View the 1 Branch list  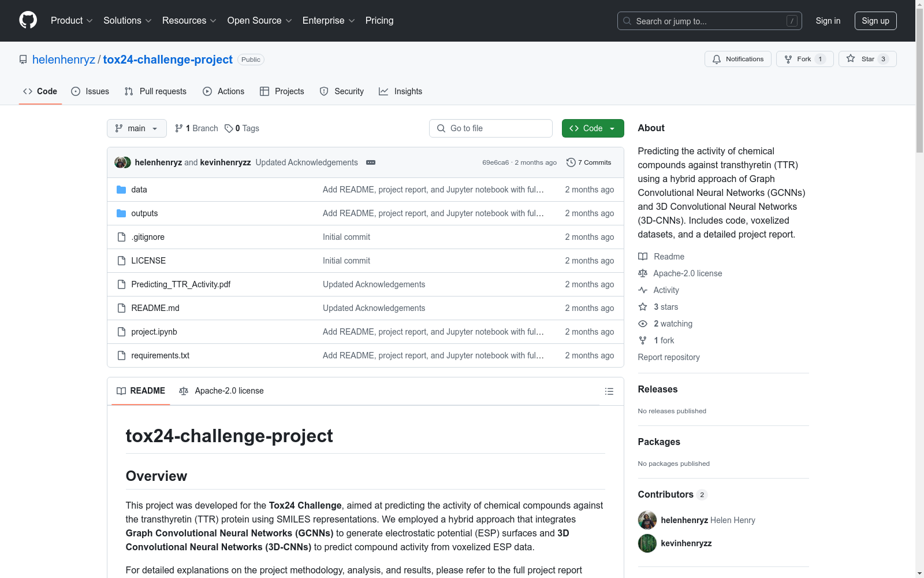tap(196, 128)
